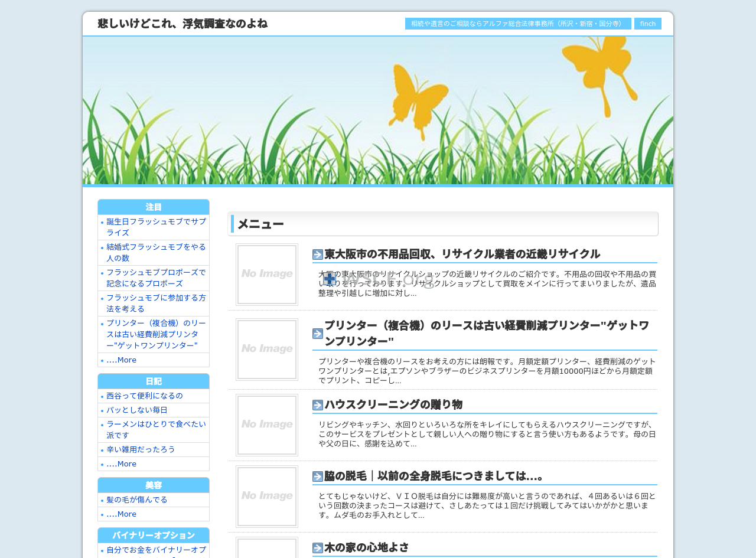Click the butterfly grass header banner
The height and width of the screenshot is (558, 756).
pos(378,110)
